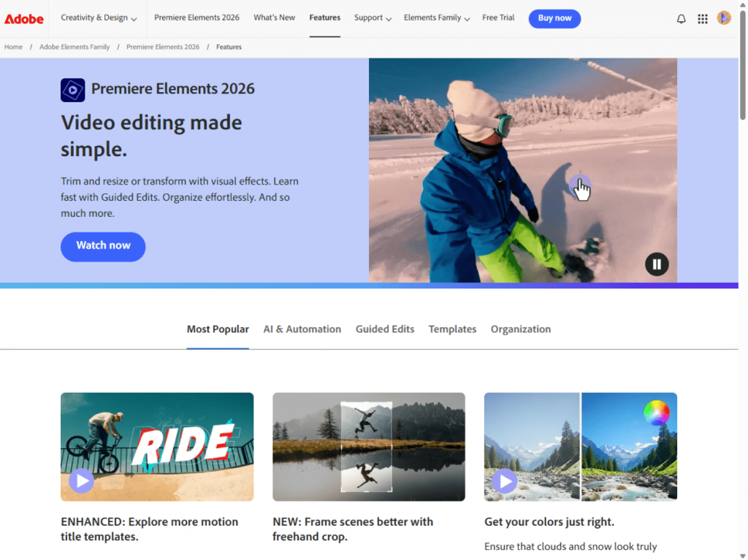Switch to Guided Edits tab

(384, 329)
